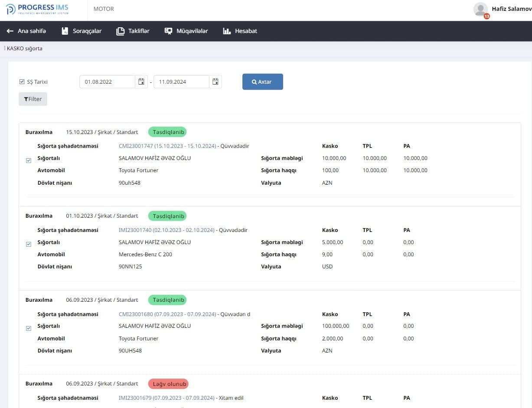Click Kasko premium 2.000,00

(x=333, y=339)
